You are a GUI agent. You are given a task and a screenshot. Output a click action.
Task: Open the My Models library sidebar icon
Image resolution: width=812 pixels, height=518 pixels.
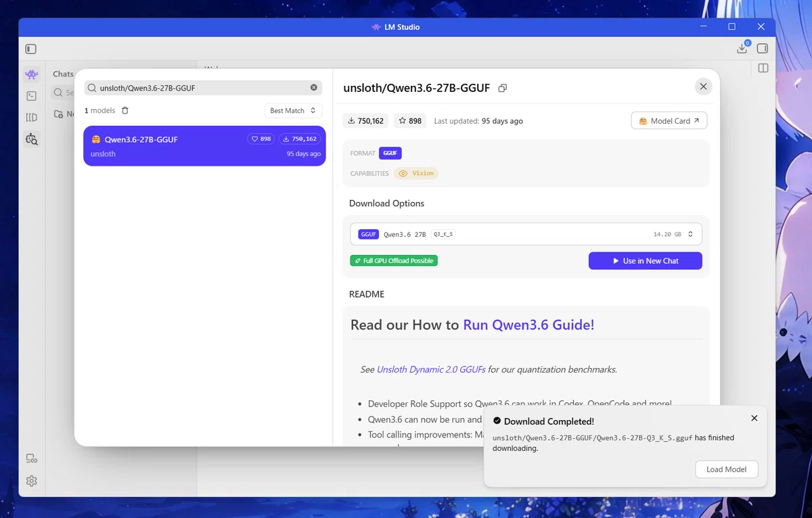tap(31, 118)
